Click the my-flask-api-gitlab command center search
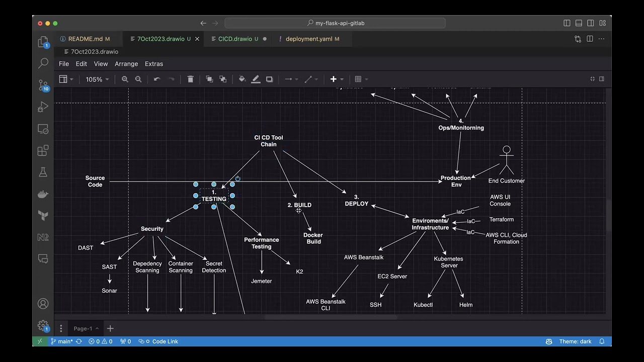The image size is (644, 362). coord(335,23)
